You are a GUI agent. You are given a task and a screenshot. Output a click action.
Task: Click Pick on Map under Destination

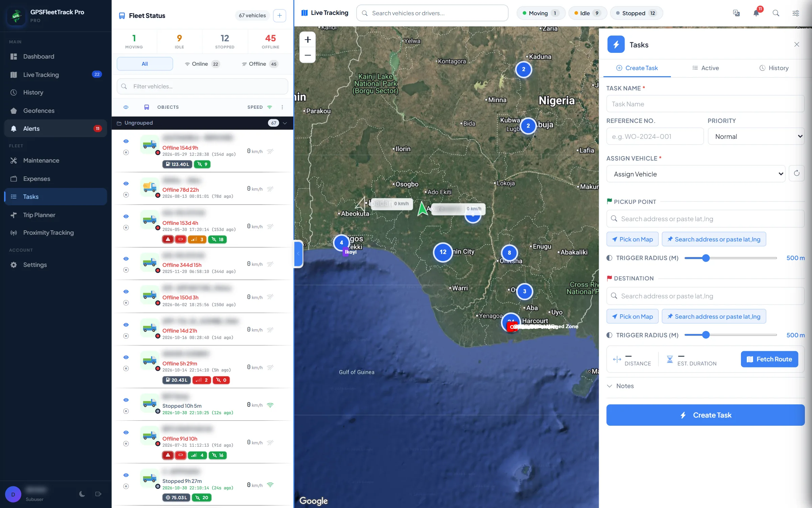point(632,316)
